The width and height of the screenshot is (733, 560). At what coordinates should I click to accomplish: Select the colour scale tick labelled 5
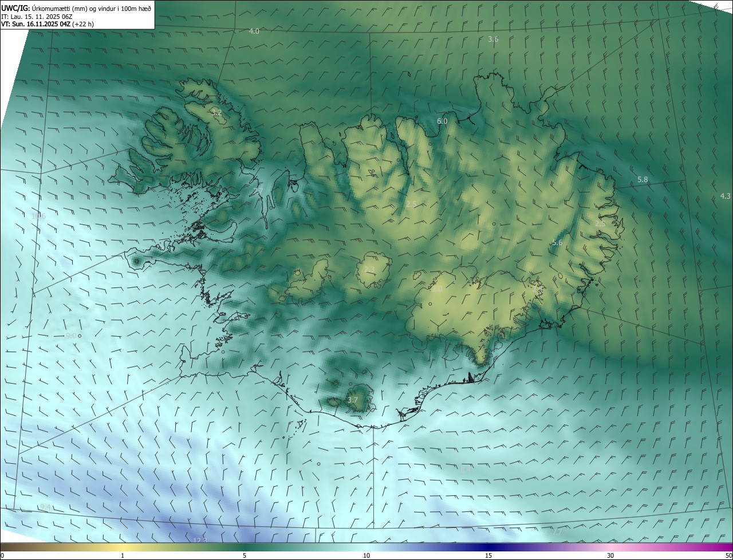tap(245, 555)
